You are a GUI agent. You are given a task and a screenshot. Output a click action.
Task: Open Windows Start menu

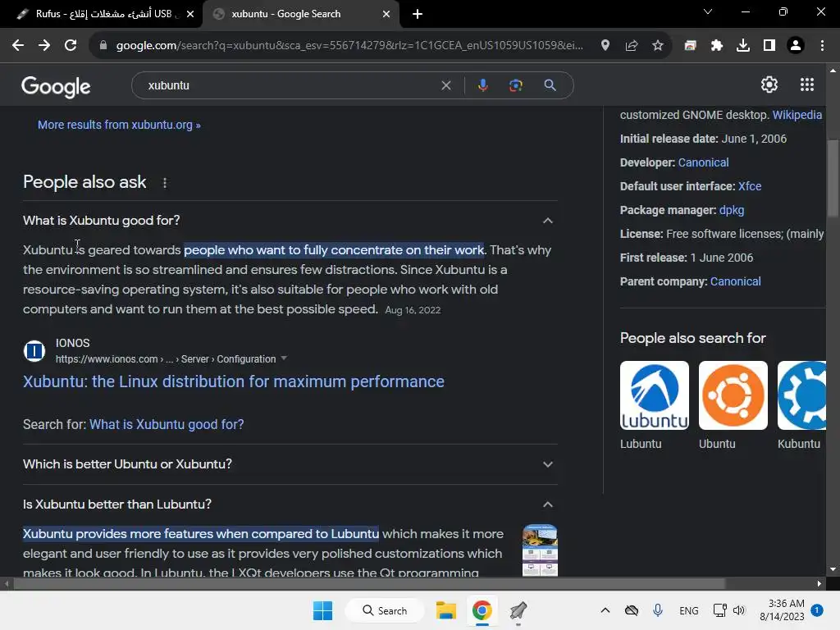click(x=322, y=610)
